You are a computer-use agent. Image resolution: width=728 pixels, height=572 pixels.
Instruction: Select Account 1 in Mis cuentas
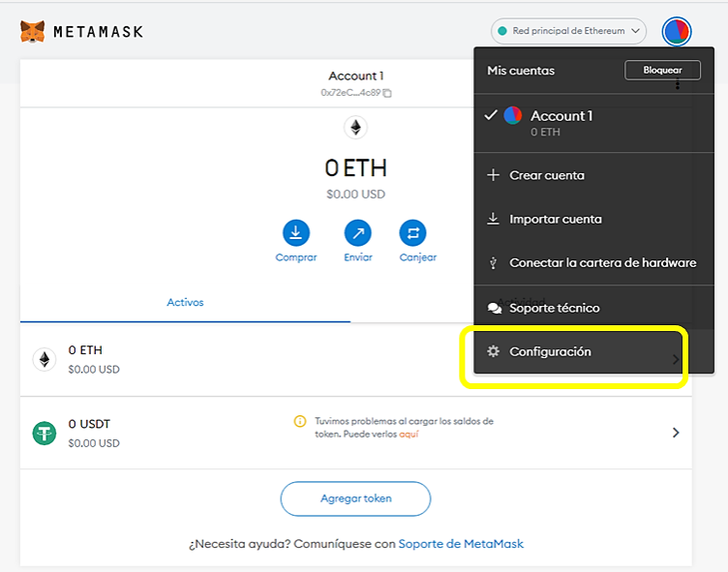tap(593, 123)
